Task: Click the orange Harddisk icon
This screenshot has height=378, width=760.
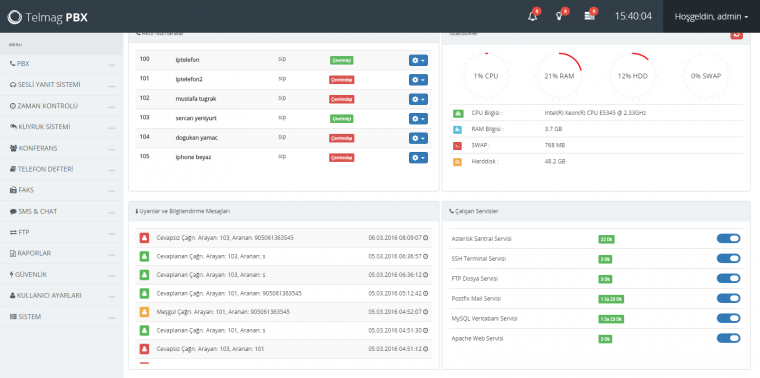Action: [x=458, y=162]
